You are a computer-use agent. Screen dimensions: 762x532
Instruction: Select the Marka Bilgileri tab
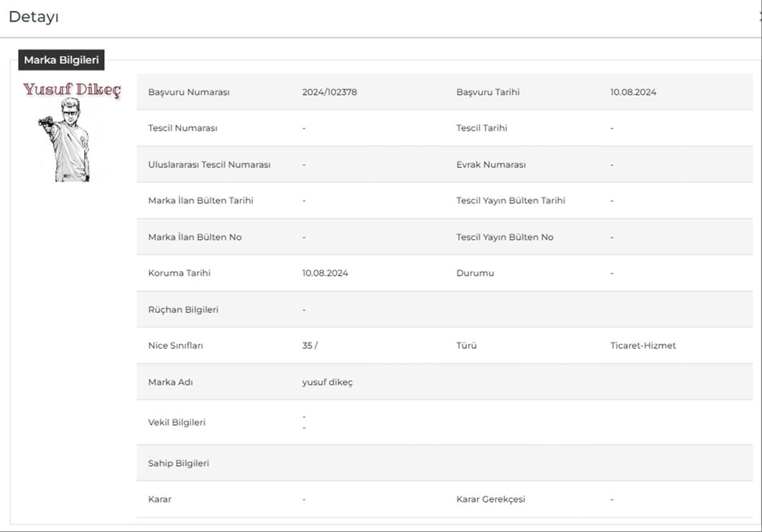(x=61, y=60)
